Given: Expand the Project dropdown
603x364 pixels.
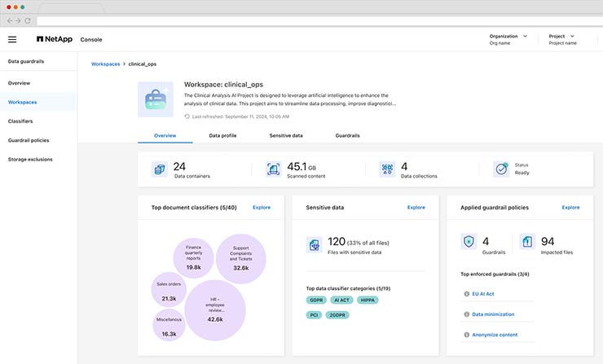Looking at the screenshot, I should (573, 36).
